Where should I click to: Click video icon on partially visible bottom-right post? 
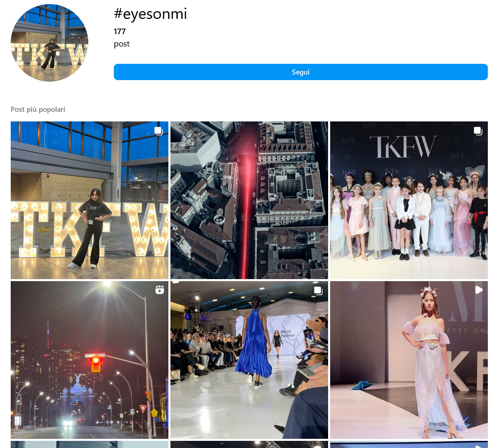tap(479, 445)
